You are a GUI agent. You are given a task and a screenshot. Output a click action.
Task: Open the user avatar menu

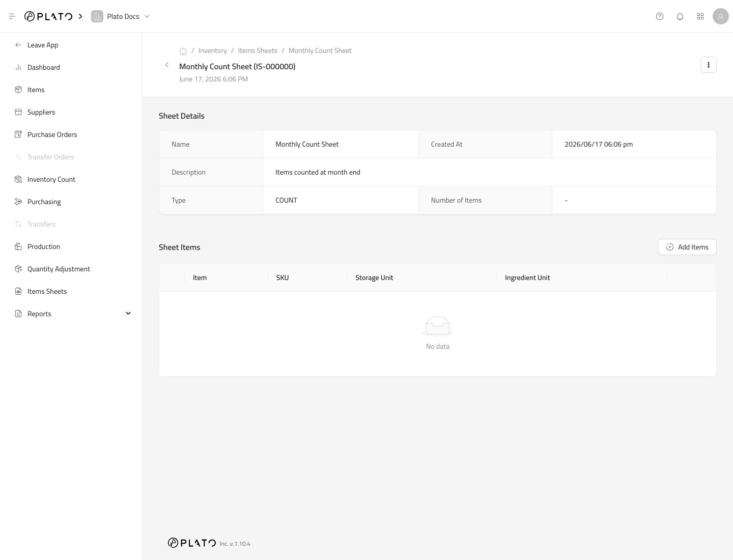point(721,16)
